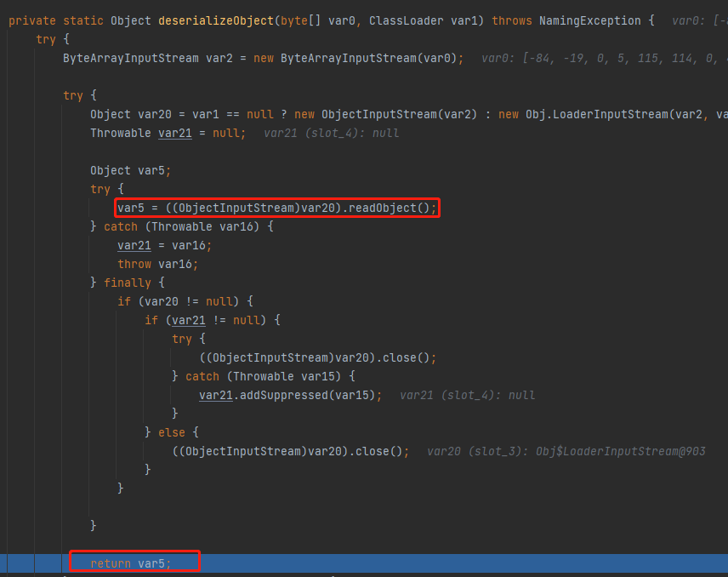Click the 'if (var20 != null)' condition
This screenshot has height=577, width=728.
(x=179, y=301)
